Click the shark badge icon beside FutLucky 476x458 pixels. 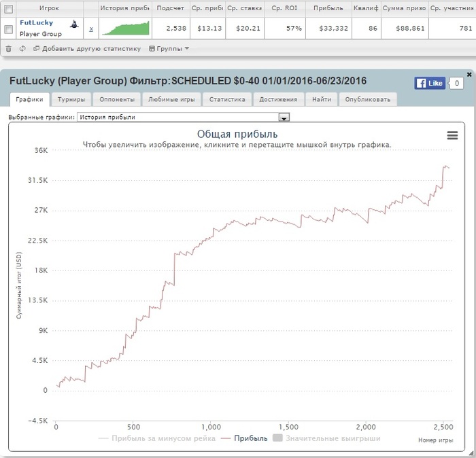point(73,24)
